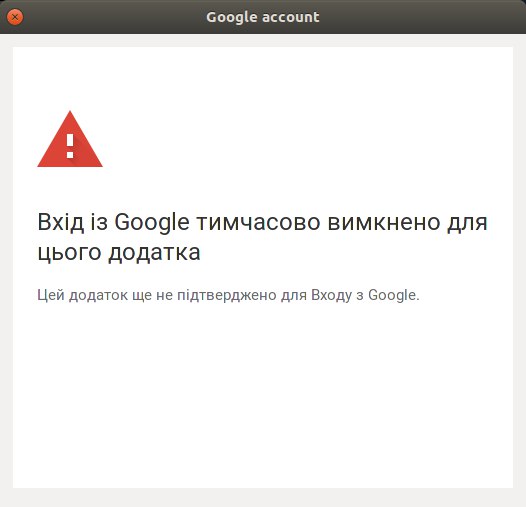
Task: Click the word "Вхід" in the heading
Action: click(60, 222)
